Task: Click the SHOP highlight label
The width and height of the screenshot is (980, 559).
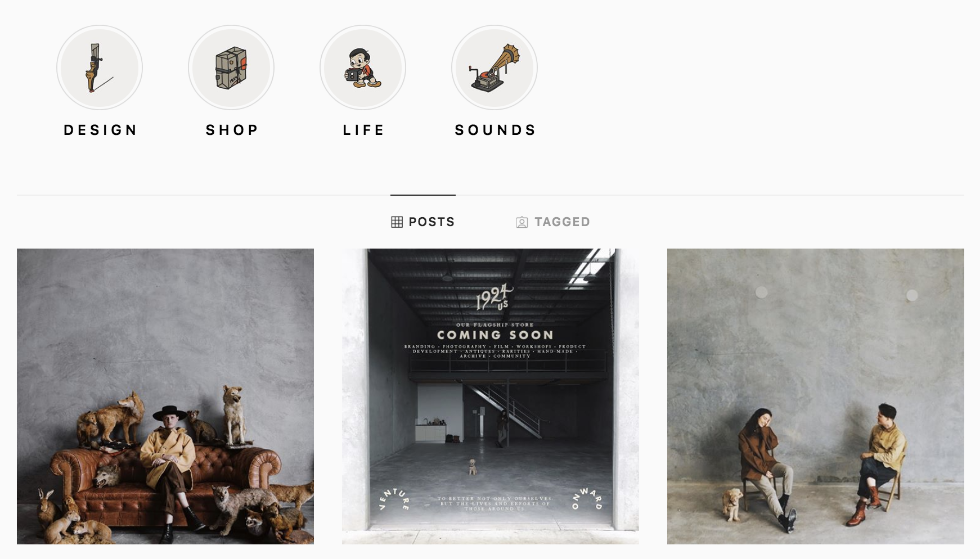Action: pos(232,130)
